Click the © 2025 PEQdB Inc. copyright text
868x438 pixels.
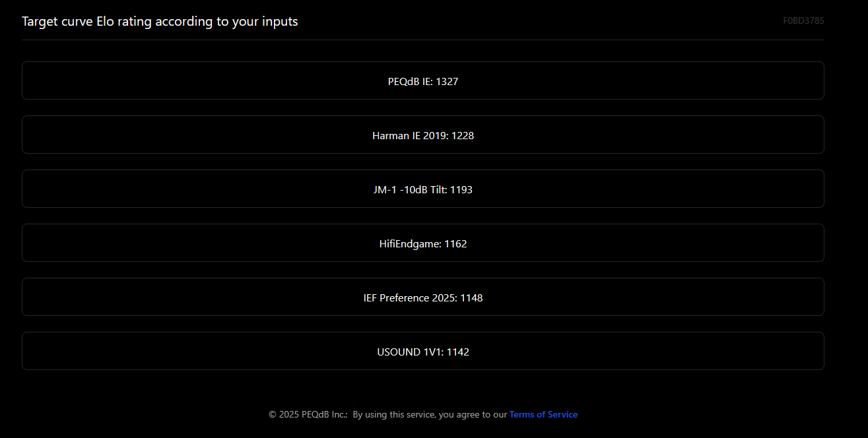tap(308, 414)
